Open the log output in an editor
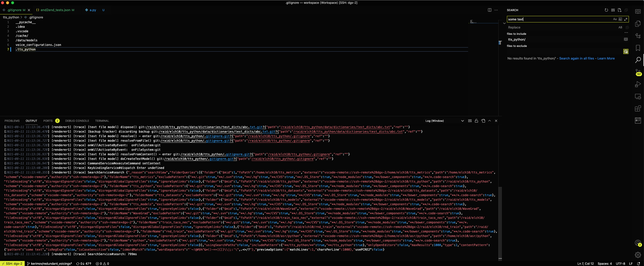 coord(483,121)
